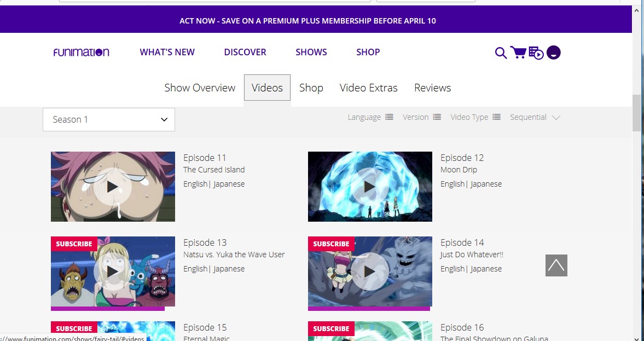Click Subscribe badge on Episode 15
The height and width of the screenshot is (341, 644).
(x=74, y=328)
